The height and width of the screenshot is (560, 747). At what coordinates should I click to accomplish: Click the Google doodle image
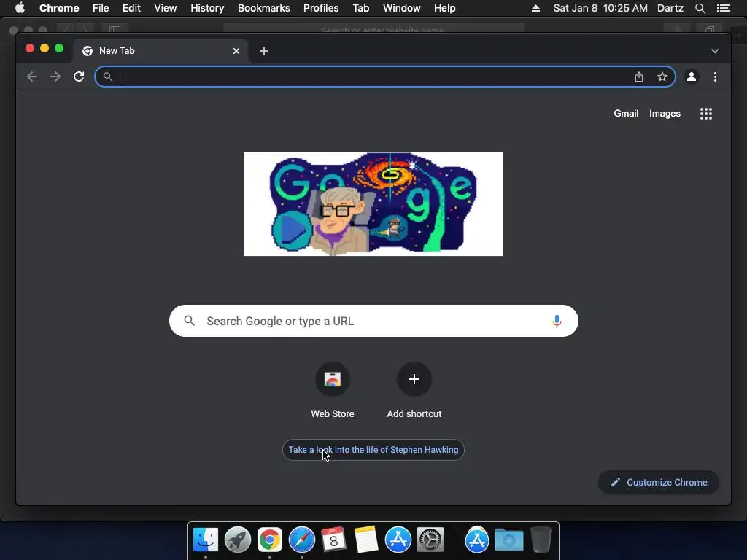373,204
